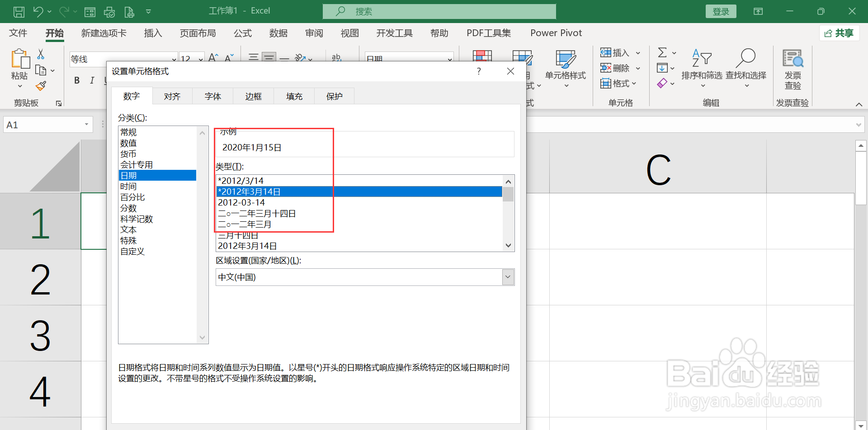Switch to the Font (字体) dialog tab
The height and width of the screenshot is (430, 868).
[213, 96]
